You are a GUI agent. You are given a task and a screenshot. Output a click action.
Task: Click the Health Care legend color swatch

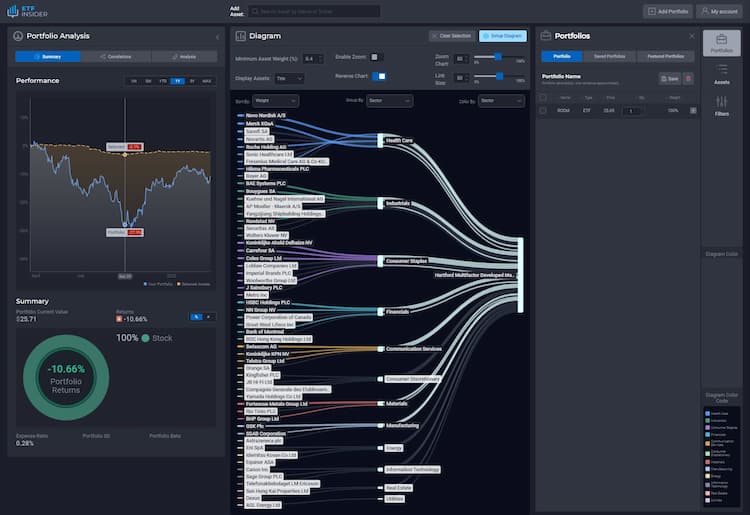click(x=707, y=414)
